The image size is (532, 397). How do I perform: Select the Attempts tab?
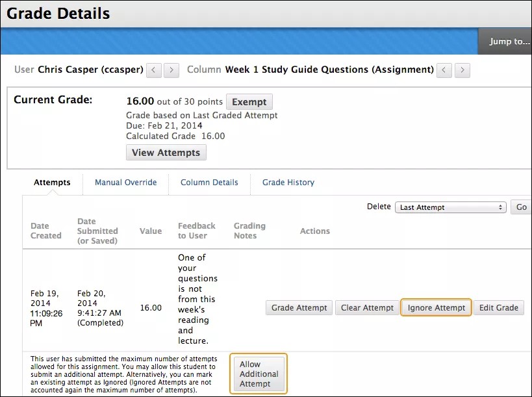52,183
